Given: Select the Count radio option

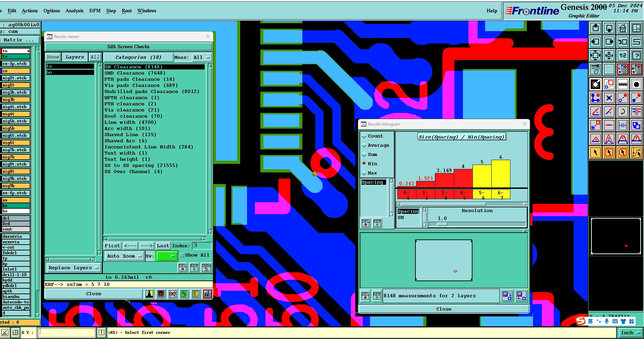Looking at the screenshot, I should click(x=364, y=136).
